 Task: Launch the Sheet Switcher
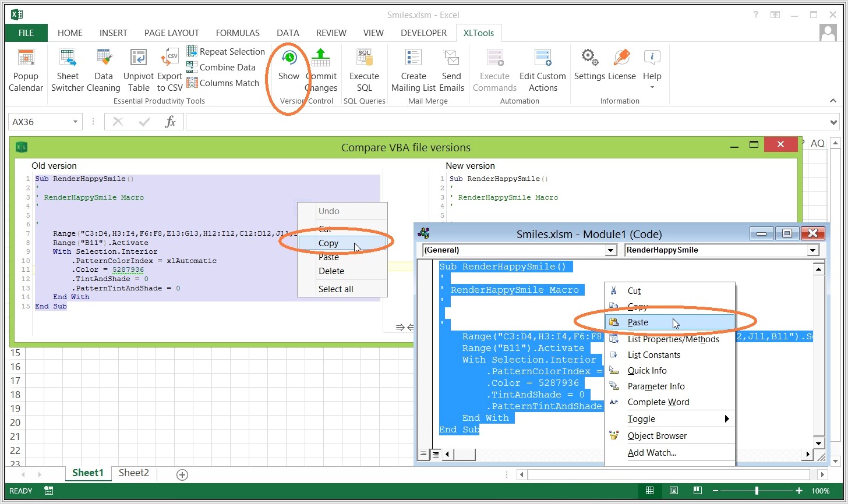click(68, 70)
